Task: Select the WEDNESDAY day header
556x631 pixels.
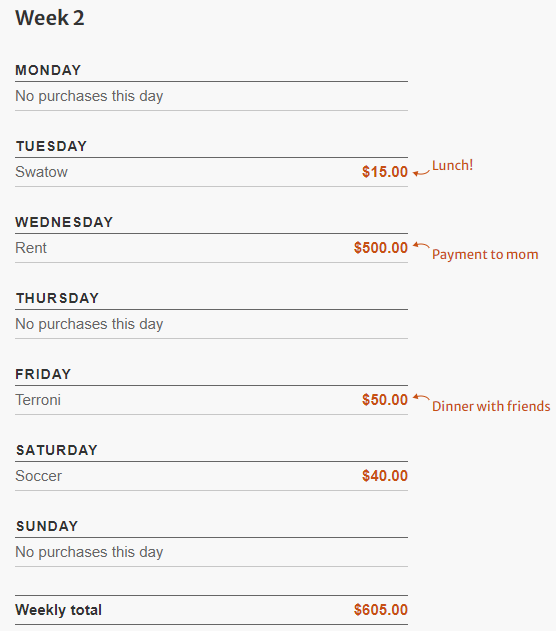Action: click(64, 223)
